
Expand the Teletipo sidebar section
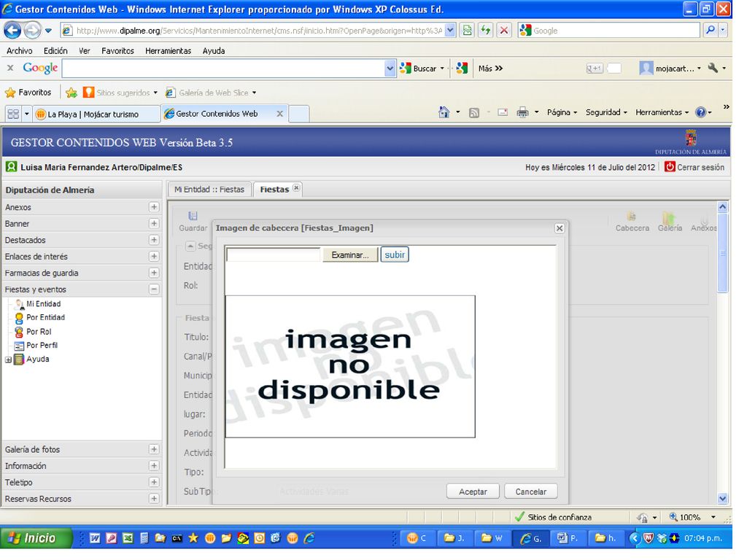tap(154, 482)
